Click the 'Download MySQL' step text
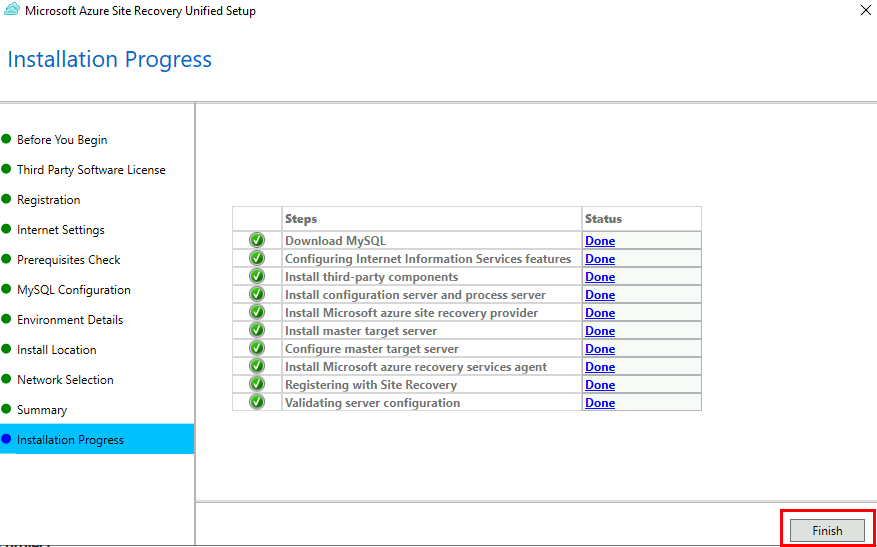Screen dimensions: 877x547 (336, 241)
